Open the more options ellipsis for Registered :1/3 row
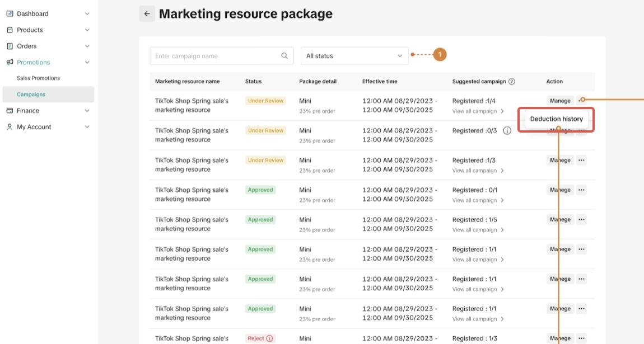 [581, 160]
